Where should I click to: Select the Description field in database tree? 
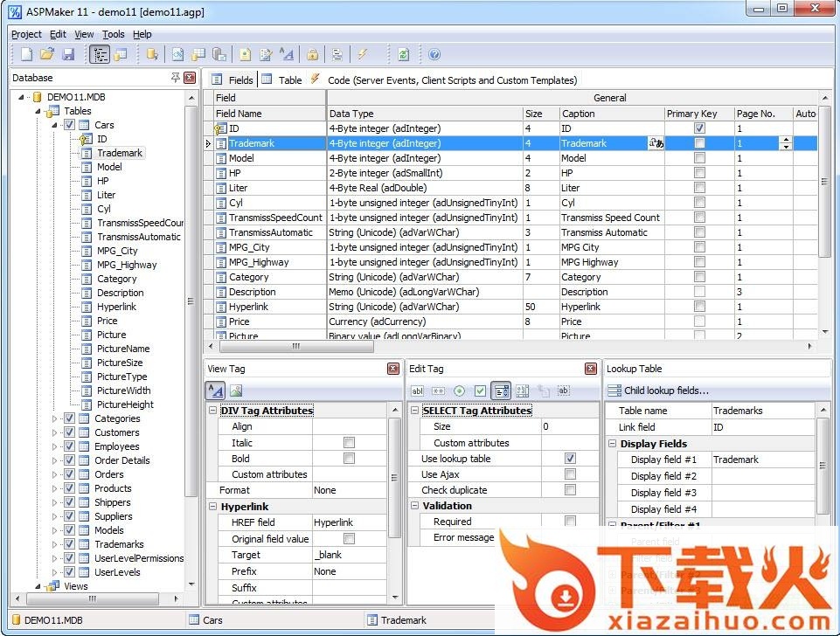(120, 293)
